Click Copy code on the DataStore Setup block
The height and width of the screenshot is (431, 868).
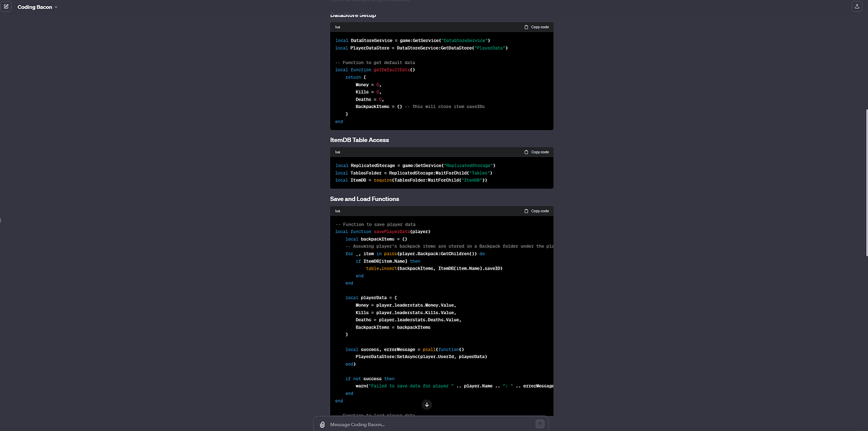pyautogui.click(x=538, y=27)
